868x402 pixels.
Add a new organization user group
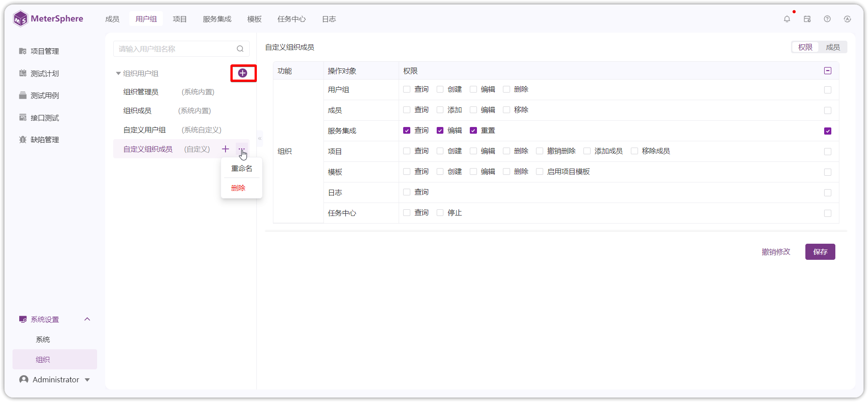243,73
